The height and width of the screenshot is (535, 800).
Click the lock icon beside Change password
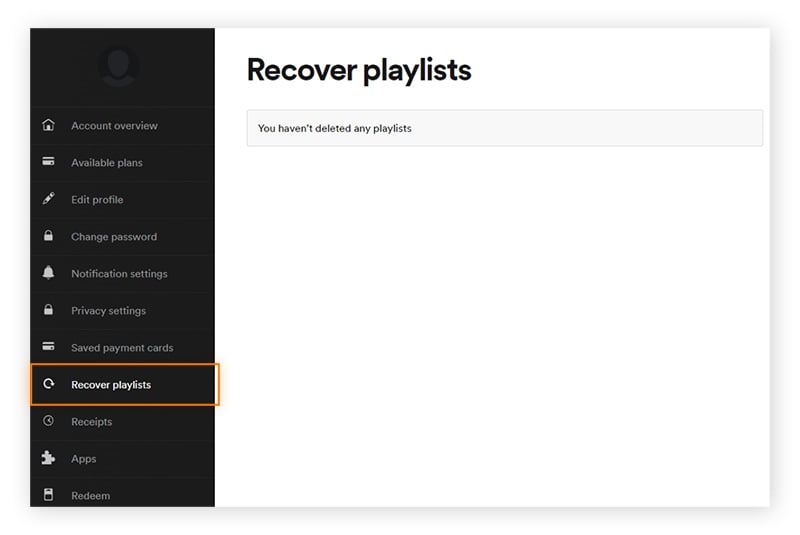click(x=48, y=236)
